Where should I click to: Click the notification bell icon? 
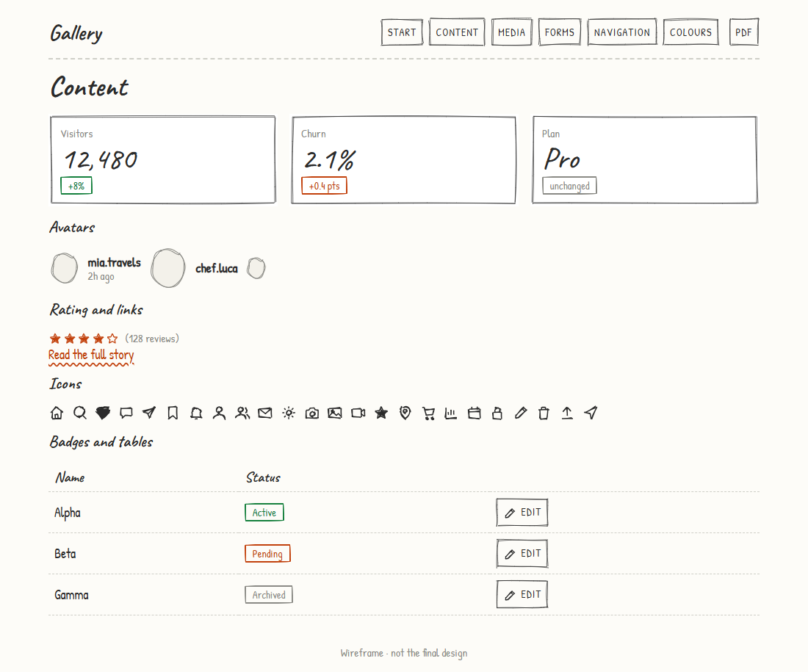tap(196, 413)
